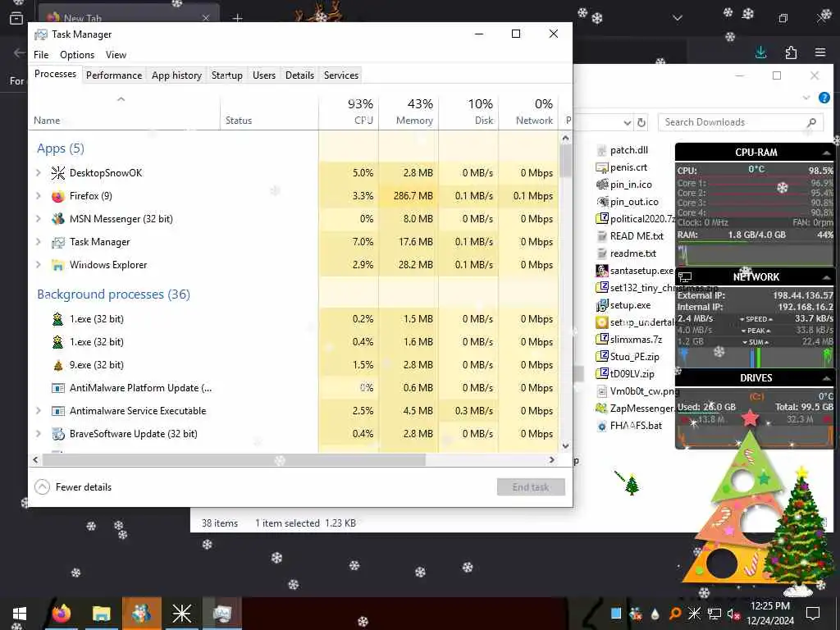The image size is (840, 630).
Task: Click the clock showing 12:25 PM
Action: coord(769,606)
